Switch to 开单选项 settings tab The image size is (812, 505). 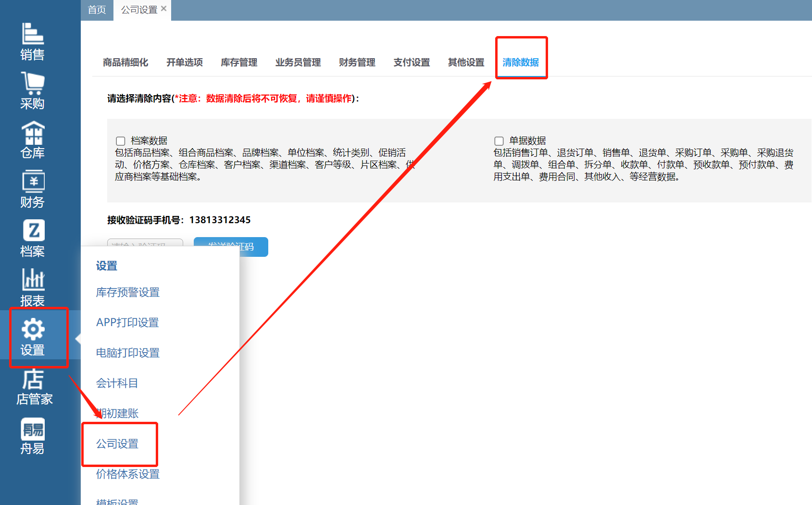click(185, 63)
